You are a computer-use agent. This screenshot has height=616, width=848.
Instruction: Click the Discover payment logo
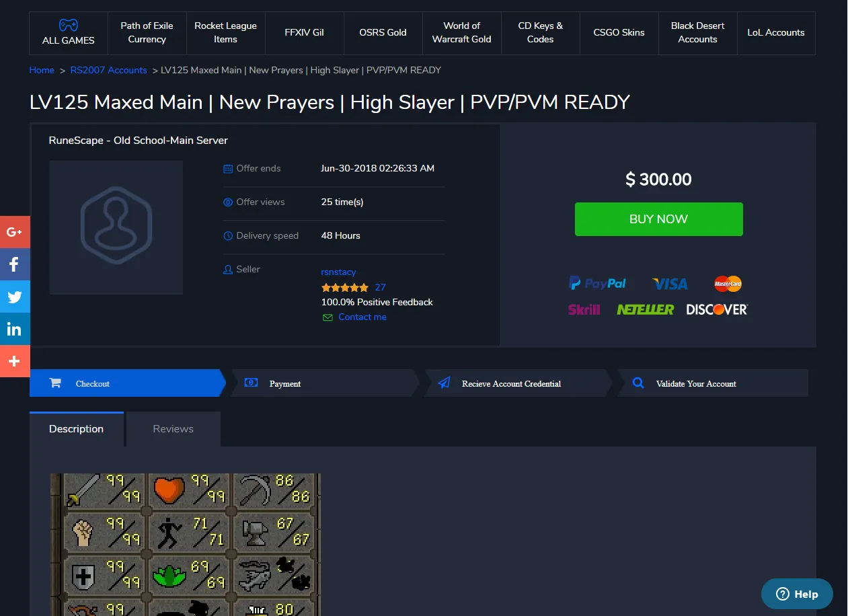717,309
